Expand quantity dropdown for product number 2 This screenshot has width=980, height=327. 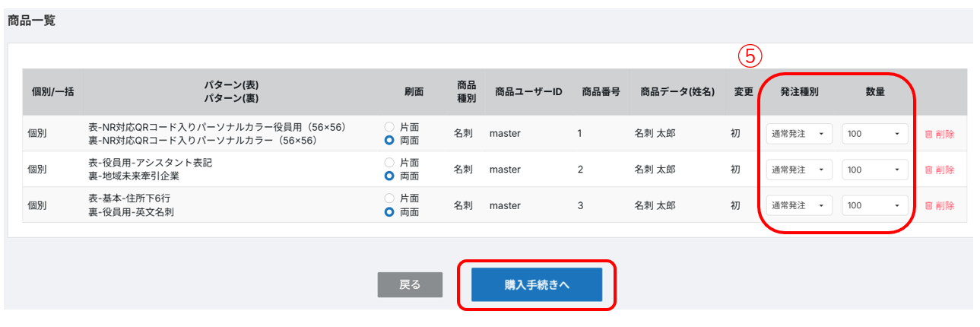pos(874,170)
